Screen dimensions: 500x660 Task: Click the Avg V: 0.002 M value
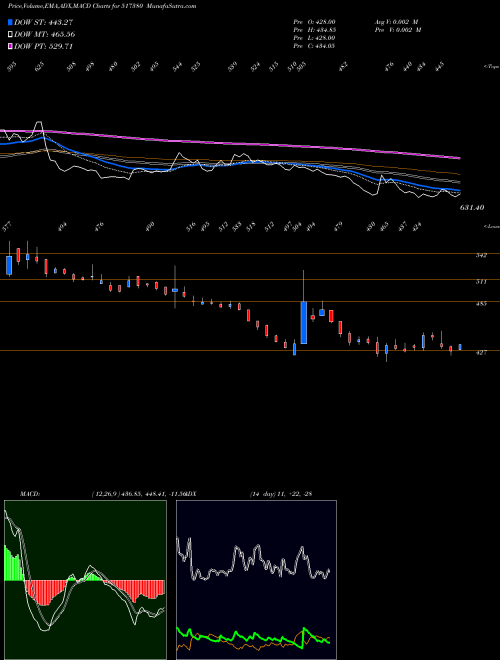click(397, 21)
